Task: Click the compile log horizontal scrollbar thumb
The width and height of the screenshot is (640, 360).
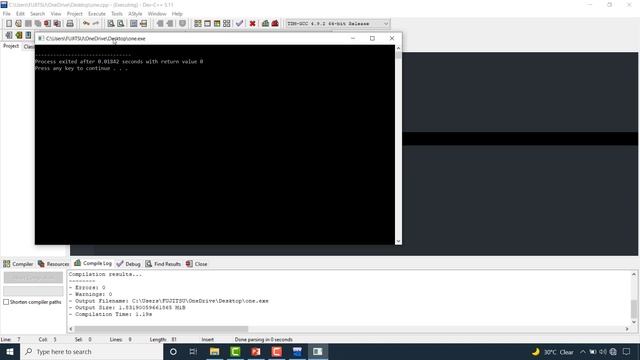Action: (x=161, y=329)
